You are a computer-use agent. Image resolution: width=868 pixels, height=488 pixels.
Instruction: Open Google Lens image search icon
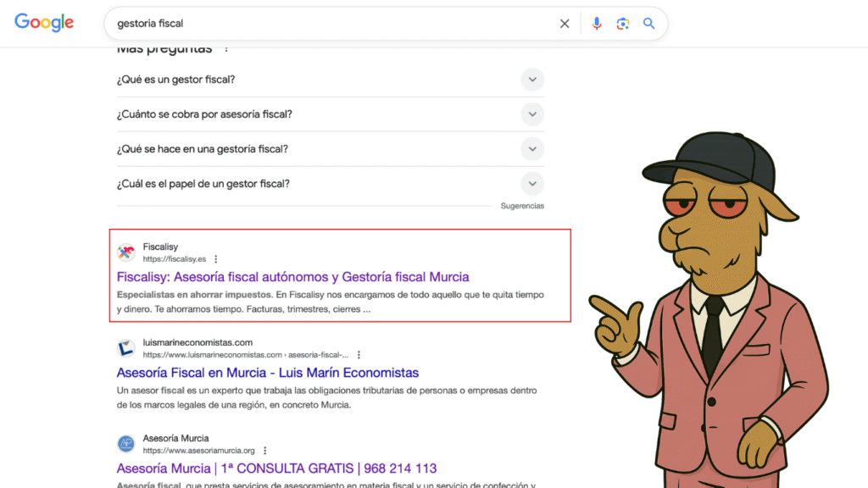(623, 24)
